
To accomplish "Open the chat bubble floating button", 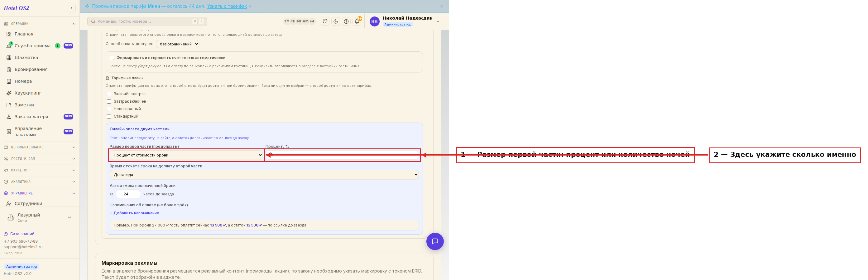I will 435,241.
